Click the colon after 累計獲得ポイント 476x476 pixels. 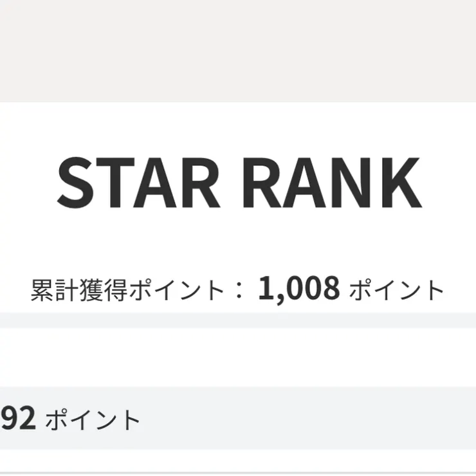(x=239, y=291)
